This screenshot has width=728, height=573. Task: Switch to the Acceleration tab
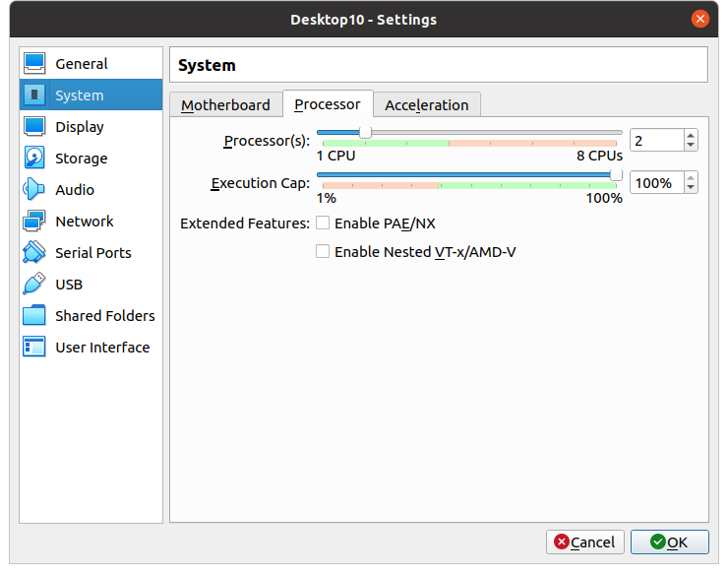426,105
